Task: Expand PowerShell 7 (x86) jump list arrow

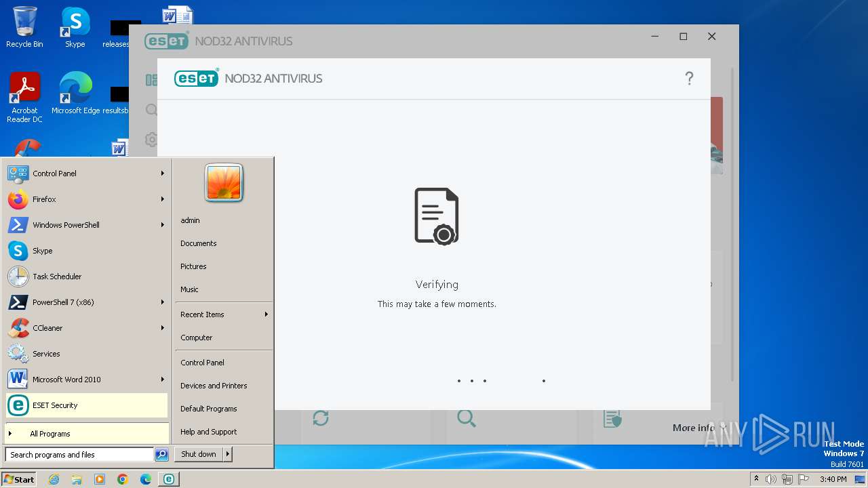Action: (x=163, y=302)
